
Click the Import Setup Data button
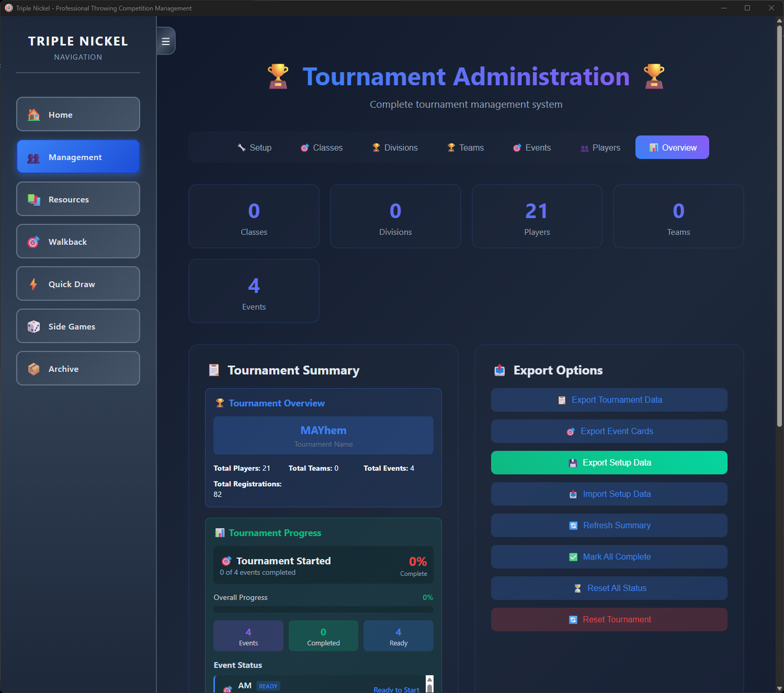tap(609, 494)
